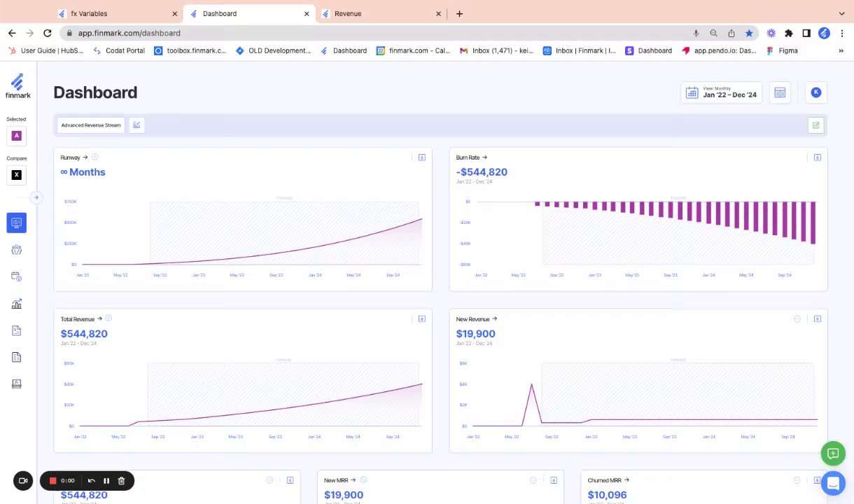This screenshot has width=854, height=504.
Task: Click the Advanced Revenue Stream button
Action: click(91, 125)
